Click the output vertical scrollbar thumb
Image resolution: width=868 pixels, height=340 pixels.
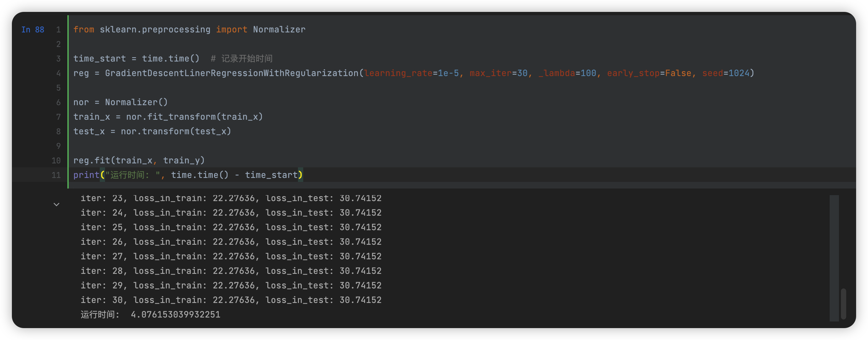tap(843, 304)
